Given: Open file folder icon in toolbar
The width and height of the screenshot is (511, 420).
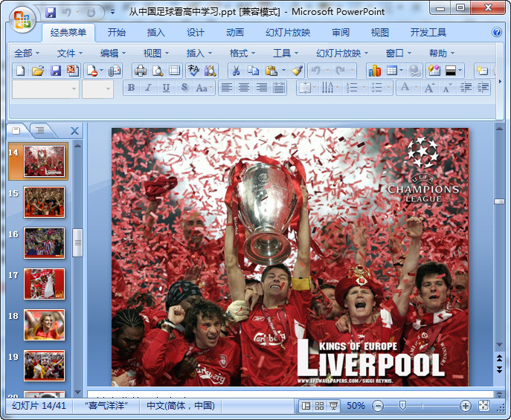Looking at the screenshot, I should click(x=38, y=71).
